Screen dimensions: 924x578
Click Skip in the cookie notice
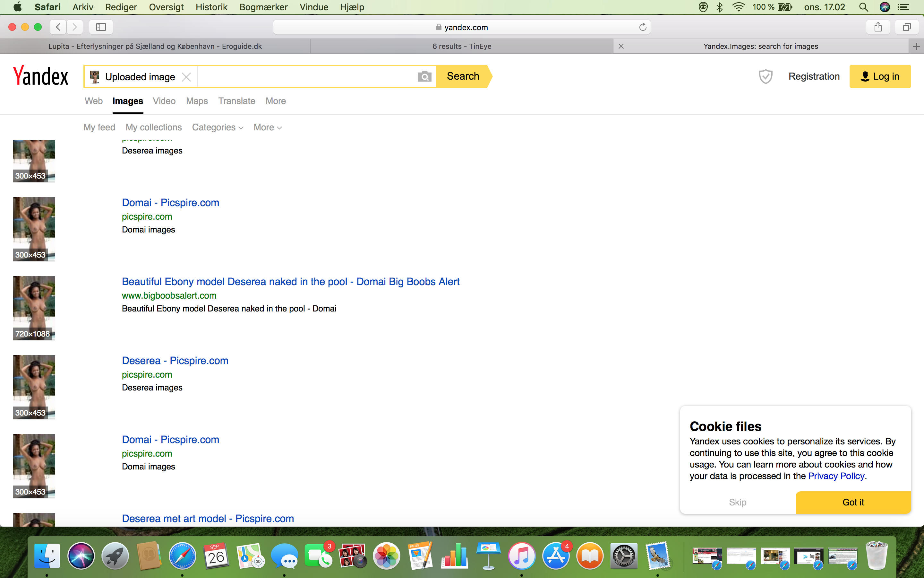[738, 502]
